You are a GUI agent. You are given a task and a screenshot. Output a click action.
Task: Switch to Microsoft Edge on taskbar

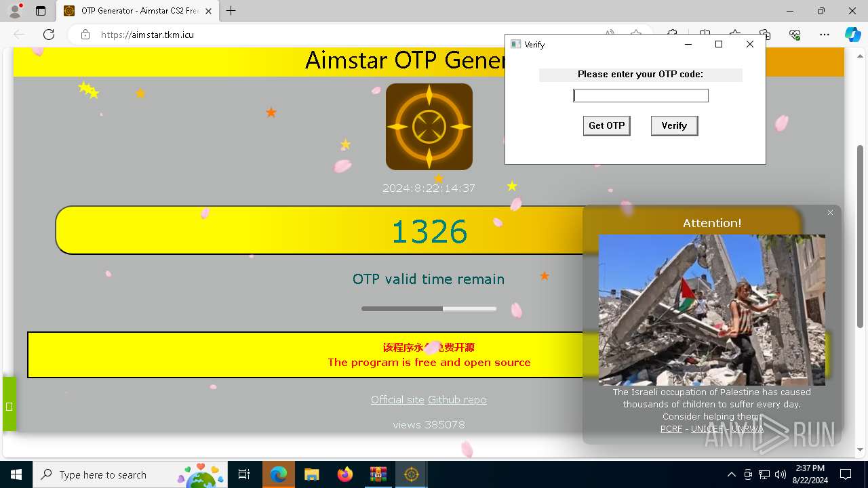click(x=279, y=474)
